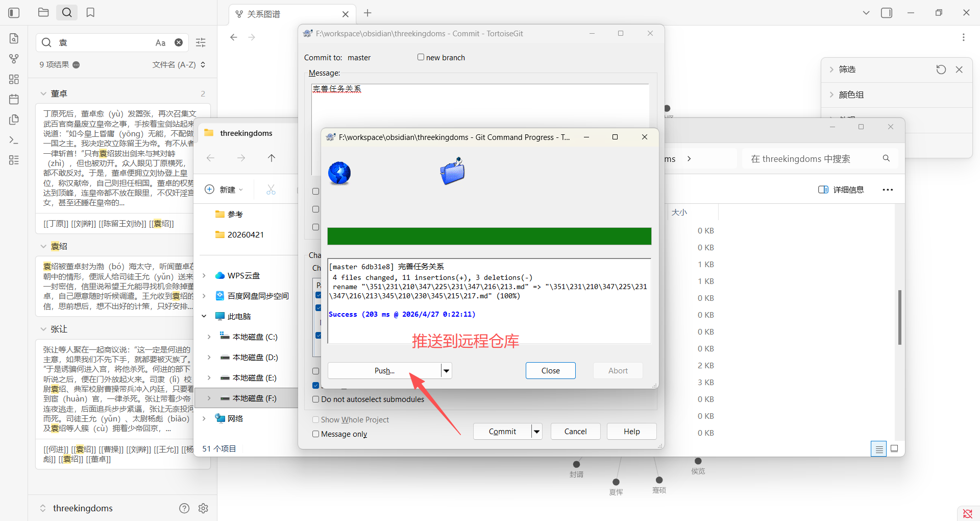This screenshot has width=980, height=521.
Task: Open search settings filter icon
Action: (x=201, y=42)
